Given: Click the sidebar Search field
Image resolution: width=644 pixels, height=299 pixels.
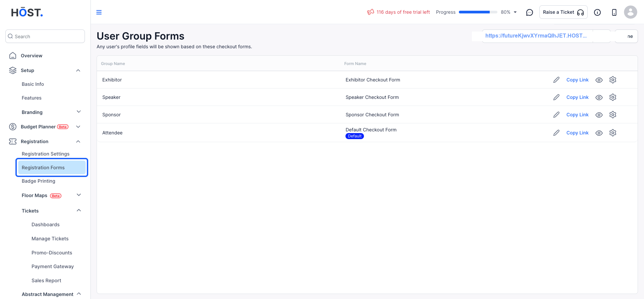Looking at the screenshot, I should click(x=45, y=36).
